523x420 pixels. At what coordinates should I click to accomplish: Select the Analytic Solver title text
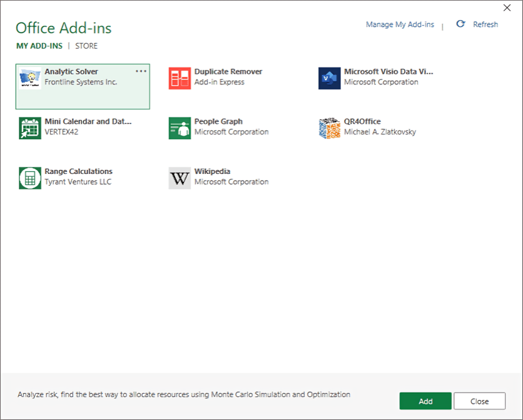pyautogui.click(x=71, y=72)
